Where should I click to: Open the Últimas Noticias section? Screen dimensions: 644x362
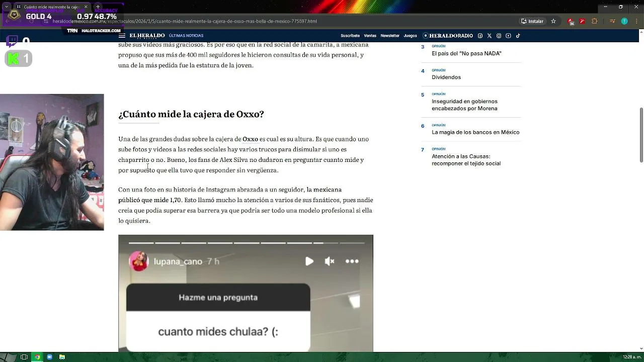click(186, 36)
